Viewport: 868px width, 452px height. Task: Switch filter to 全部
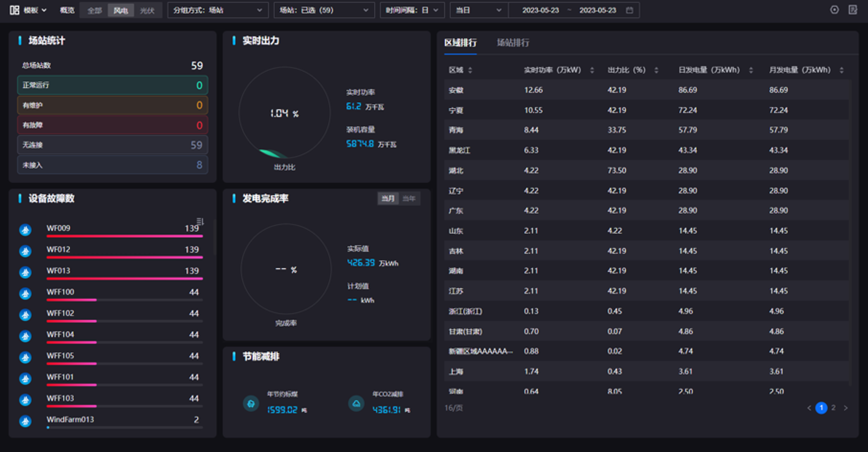click(x=94, y=10)
